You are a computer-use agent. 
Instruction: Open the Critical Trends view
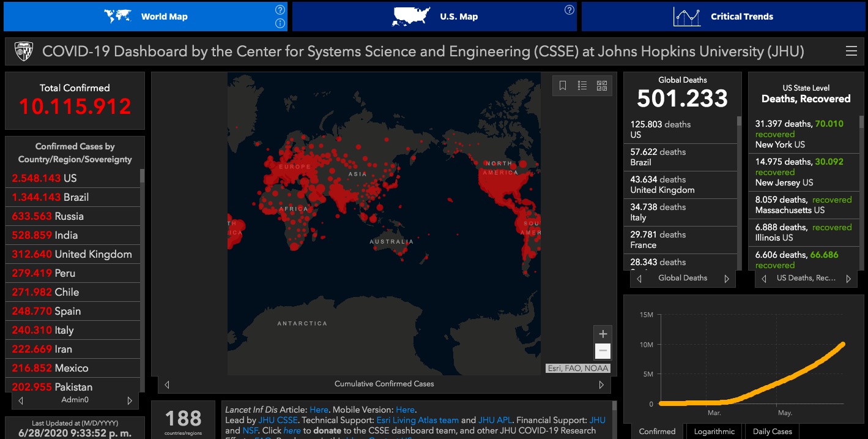click(x=723, y=17)
